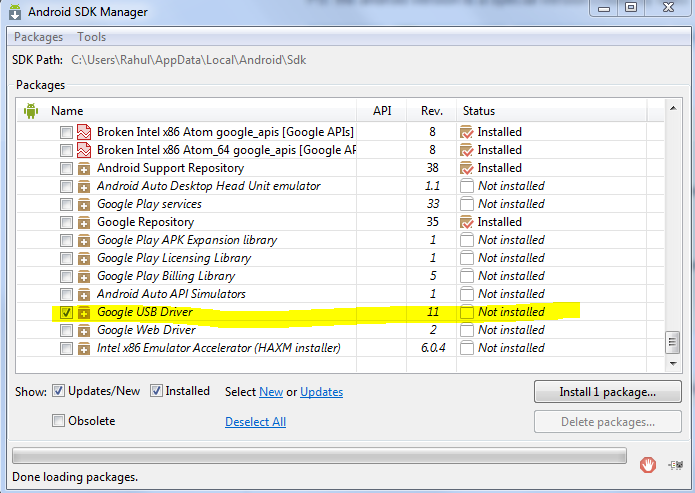Click the Done loading packages status text
The width and height of the screenshot is (695, 493).
pyautogui.click(x=75, y=477)
